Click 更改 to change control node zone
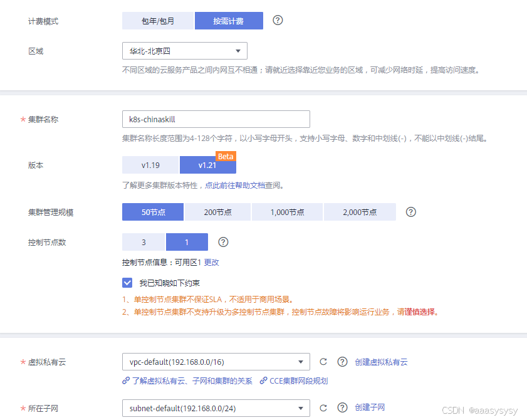The image size is (527, 420). (211, 262)
